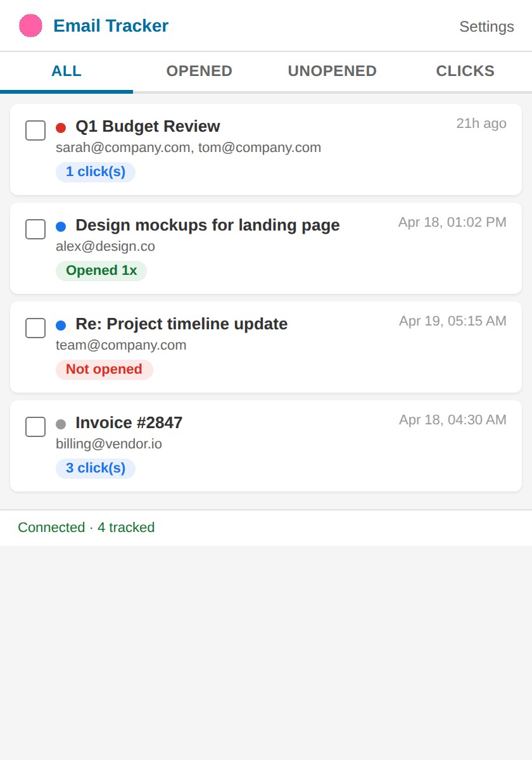
Task: Click the blue status dot on Re: Project timeline update
Action: click(61, 325)
